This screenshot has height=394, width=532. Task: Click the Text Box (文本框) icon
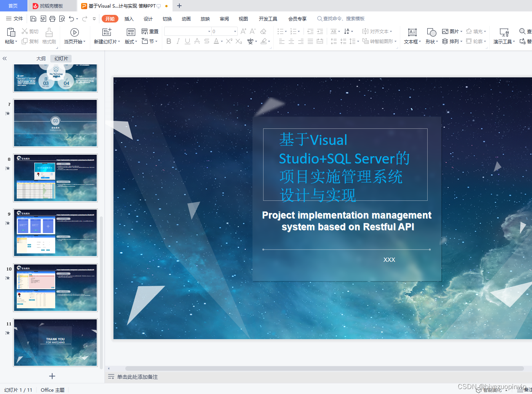(x=412, y=32)
